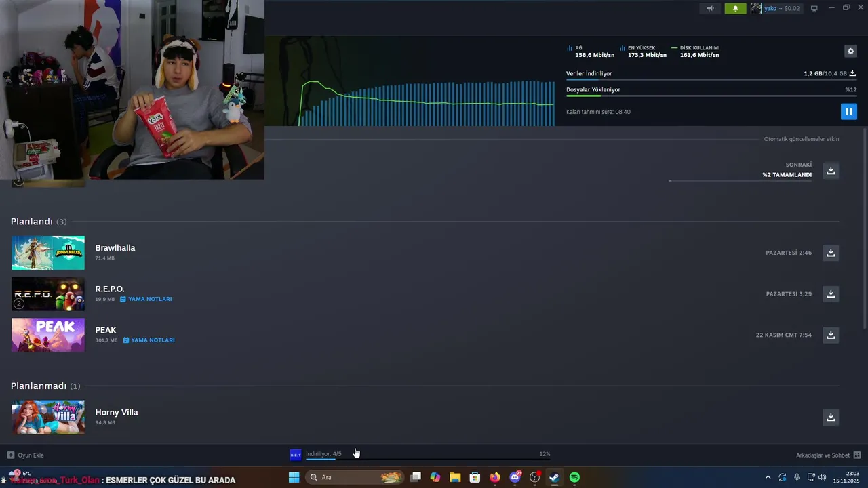Click the tray sync refresh icon

pyautogui.click(x=782, y=477)
